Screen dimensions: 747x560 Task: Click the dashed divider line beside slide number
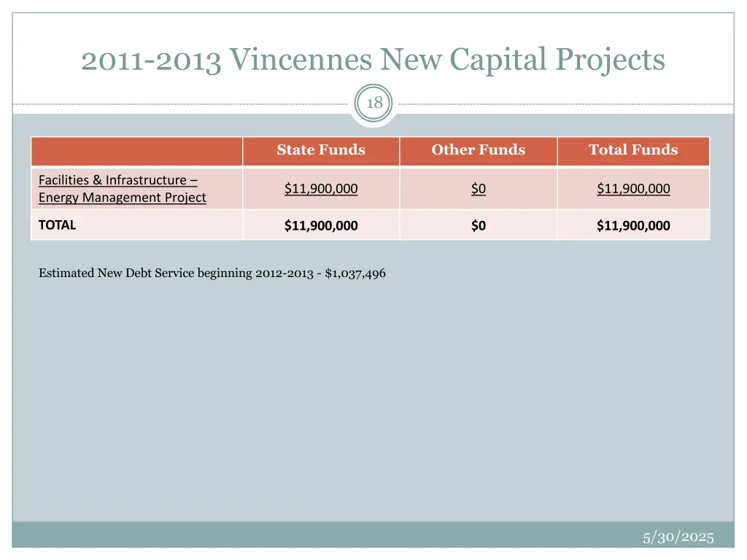pyautogui.click(x=182, y=104)
